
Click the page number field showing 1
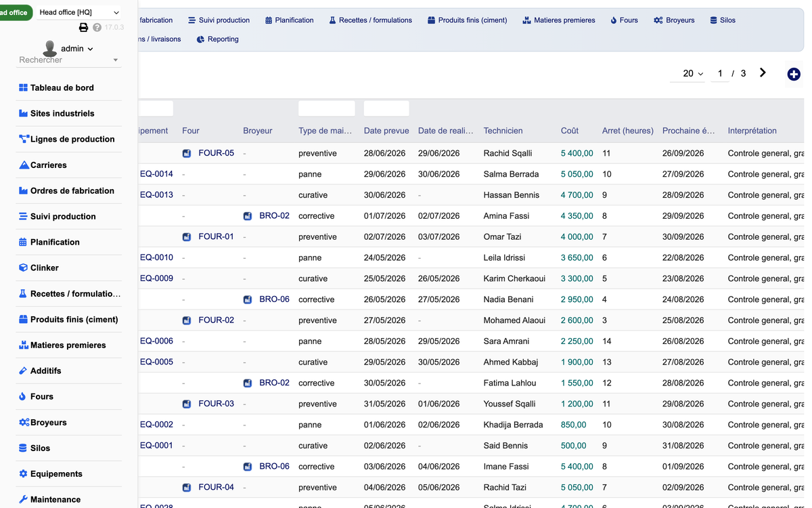point(720,73)
